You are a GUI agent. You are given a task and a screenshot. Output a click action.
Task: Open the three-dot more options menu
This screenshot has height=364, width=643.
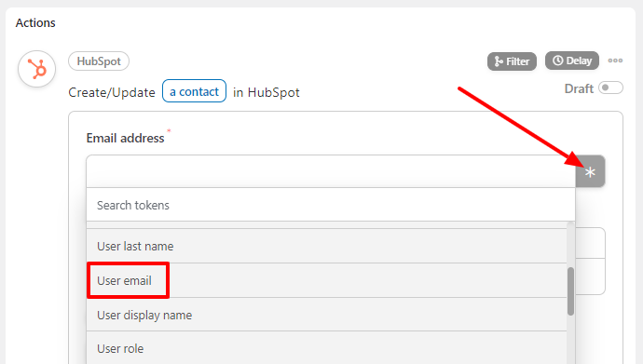pyautogui.click(x=615, y=61)
